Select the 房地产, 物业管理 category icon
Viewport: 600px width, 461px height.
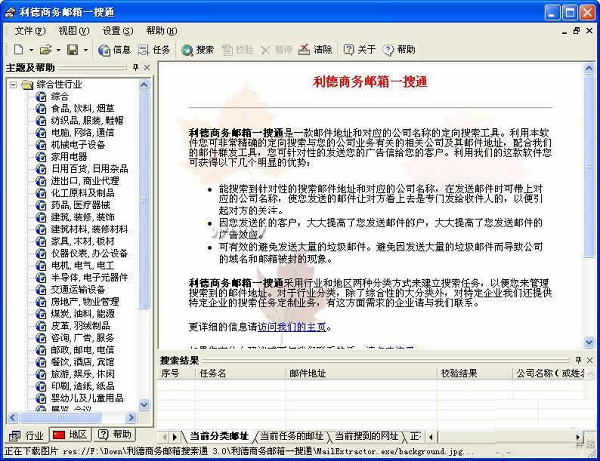coord(41,301)
